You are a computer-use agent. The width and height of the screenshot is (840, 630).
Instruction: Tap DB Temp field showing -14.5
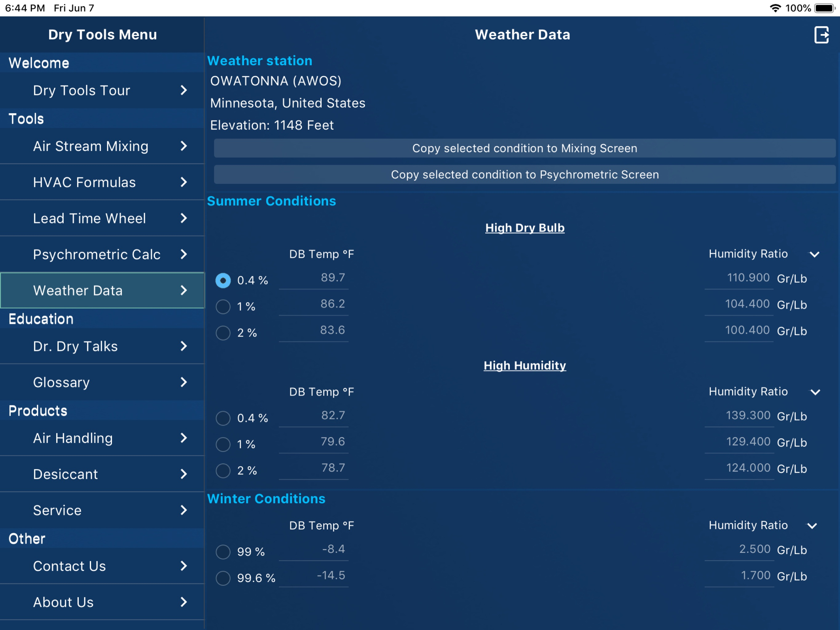314,576
